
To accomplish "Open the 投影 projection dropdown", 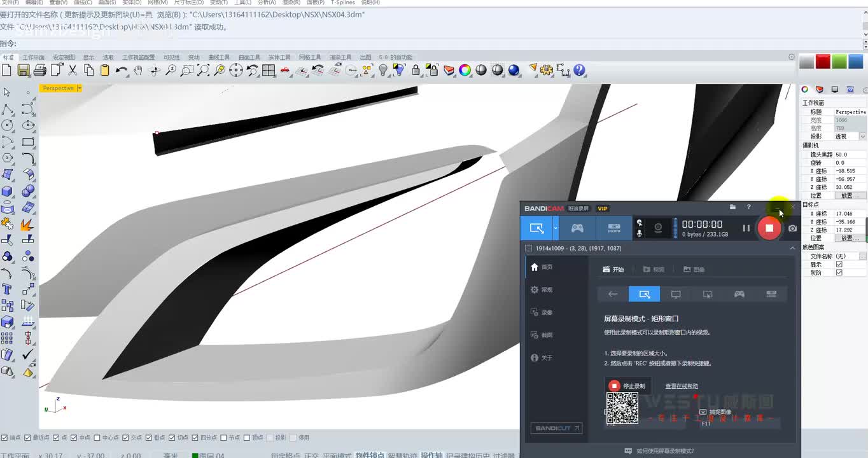I will pos(862,136).
